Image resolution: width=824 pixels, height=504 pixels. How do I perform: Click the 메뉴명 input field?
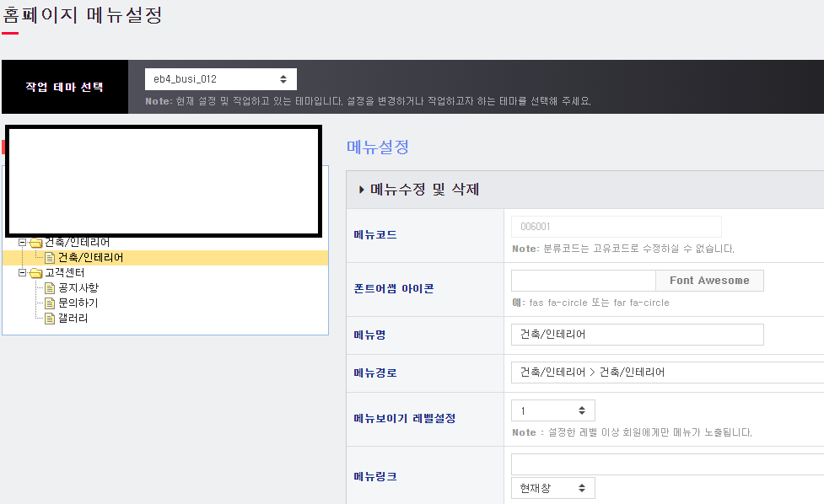tap(637, 335)
